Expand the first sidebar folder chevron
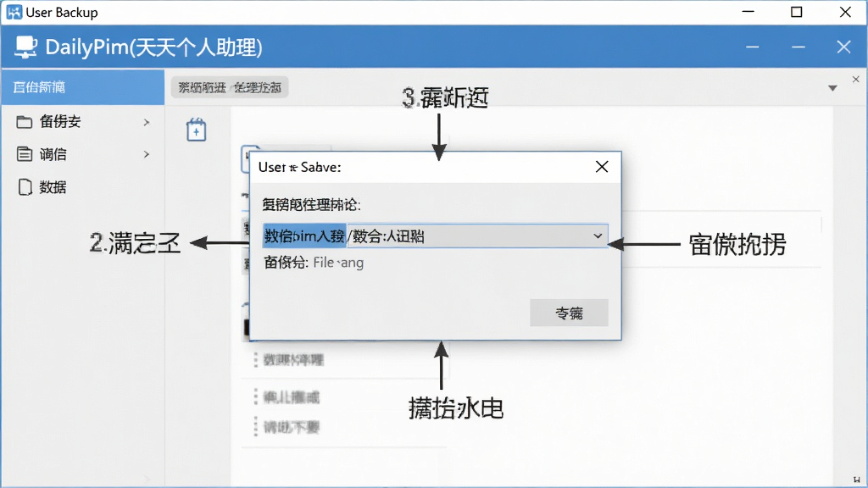 coord(146,122)
